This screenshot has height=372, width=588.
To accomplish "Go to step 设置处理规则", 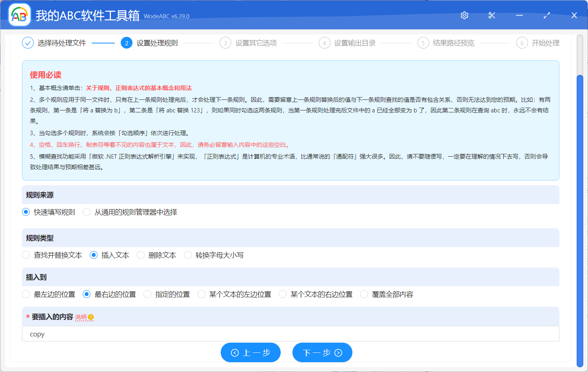I will [127, 43].
